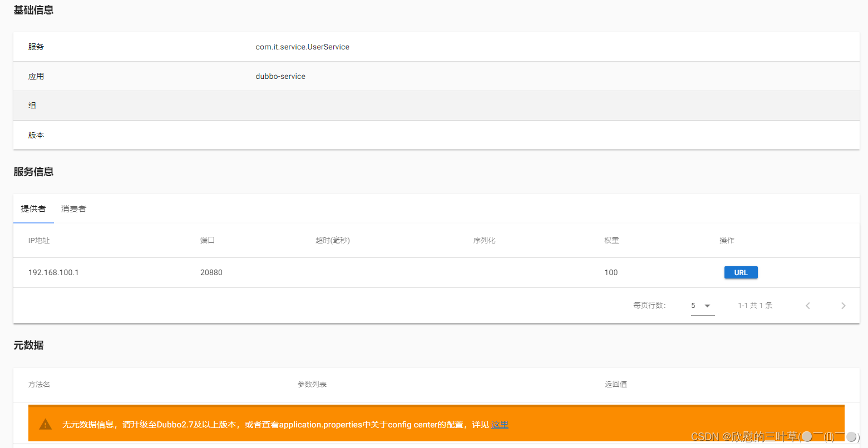
Task: Click the 方法名 column header
Action: pyautogui.click(x=39, y=384)
